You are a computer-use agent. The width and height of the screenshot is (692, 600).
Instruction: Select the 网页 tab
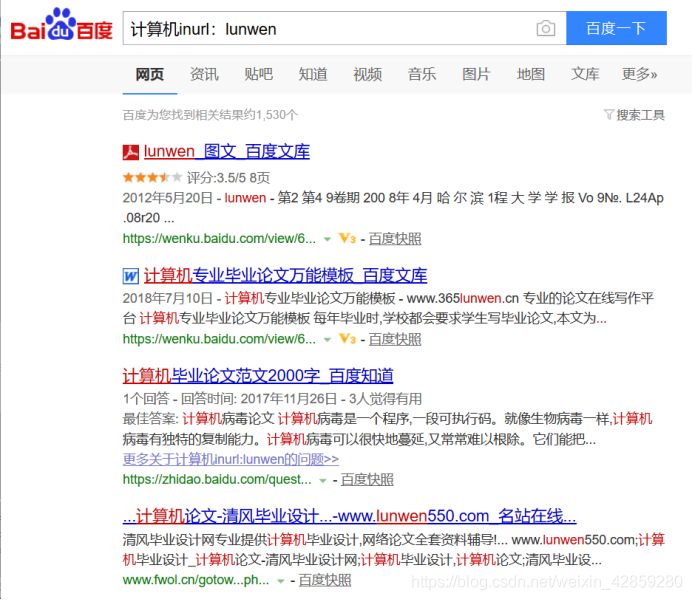pos(150,74)
